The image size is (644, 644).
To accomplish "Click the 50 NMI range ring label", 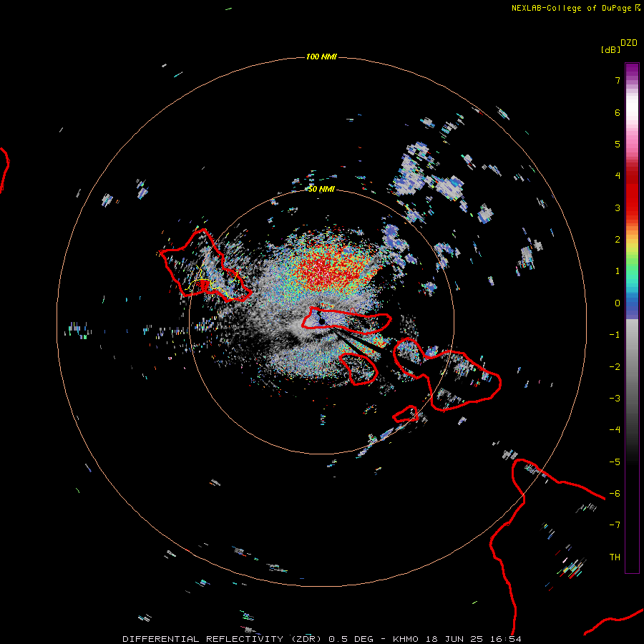I will (321, 190).
